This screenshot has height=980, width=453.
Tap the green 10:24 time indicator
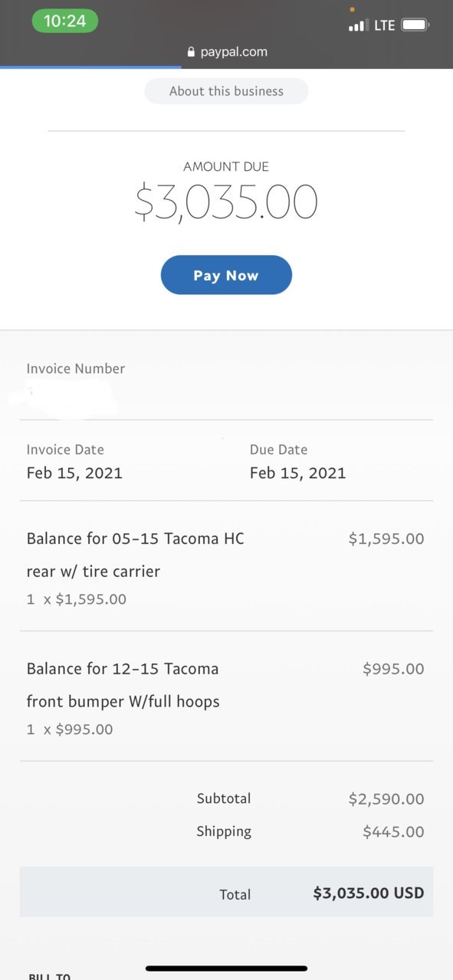click(65, 21)
